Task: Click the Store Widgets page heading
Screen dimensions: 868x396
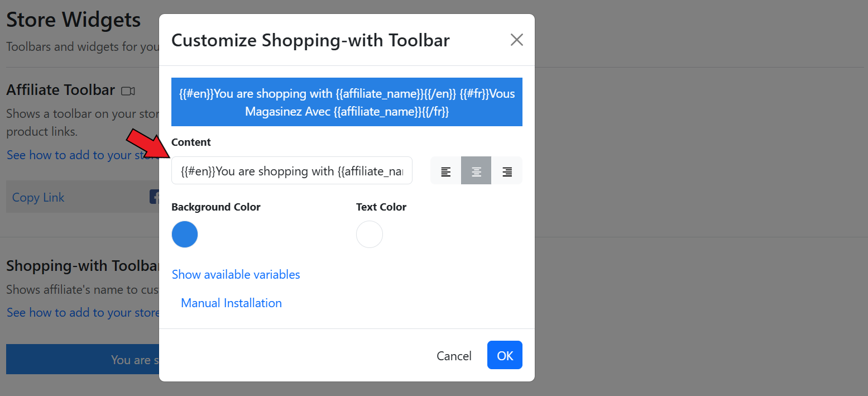Action: (x=73, y=20)
